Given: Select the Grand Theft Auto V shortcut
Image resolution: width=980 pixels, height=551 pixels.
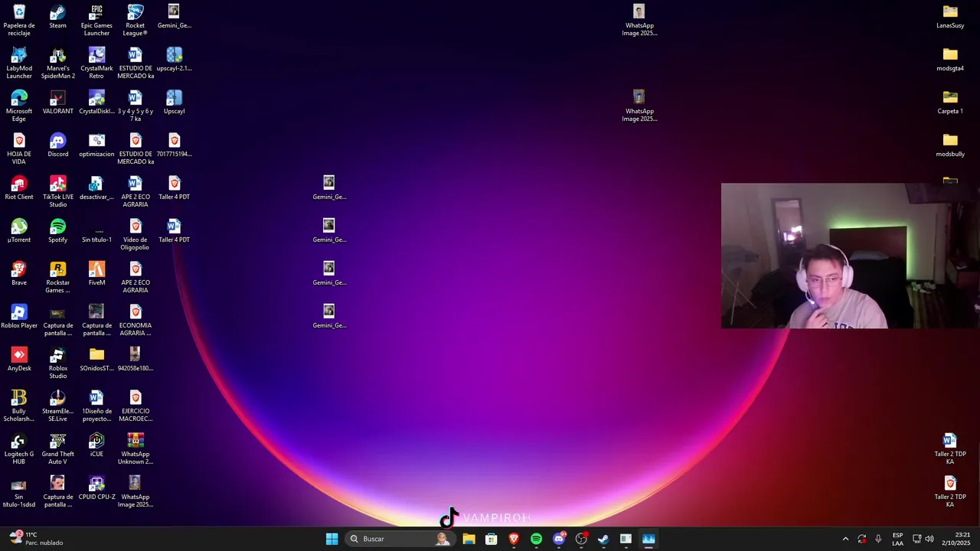Looking at the screenshot, I should tap(57, 449).
